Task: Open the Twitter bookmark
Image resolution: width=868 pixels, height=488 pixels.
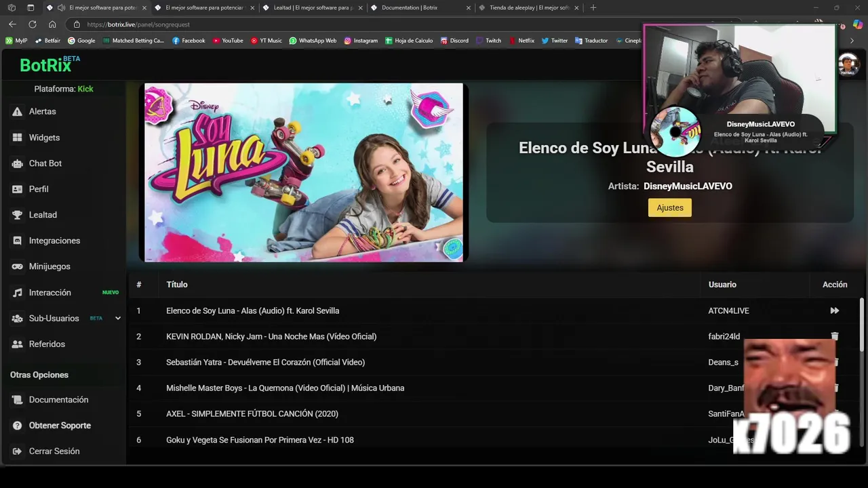Action: point(555,41)
